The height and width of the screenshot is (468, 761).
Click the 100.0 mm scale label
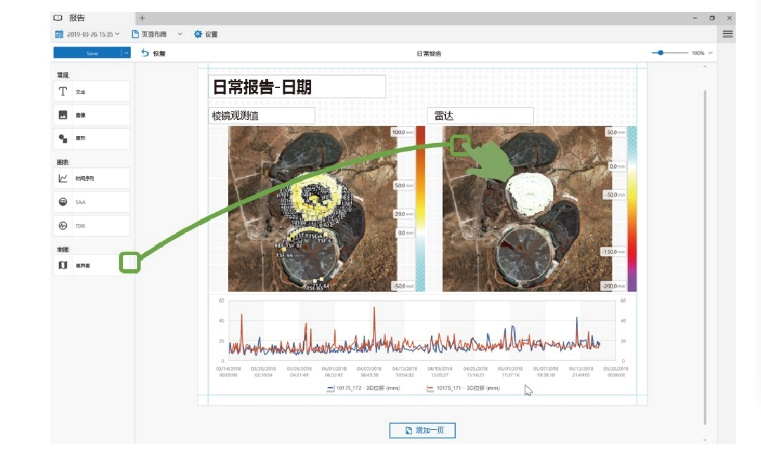click(x=403, y=132)
